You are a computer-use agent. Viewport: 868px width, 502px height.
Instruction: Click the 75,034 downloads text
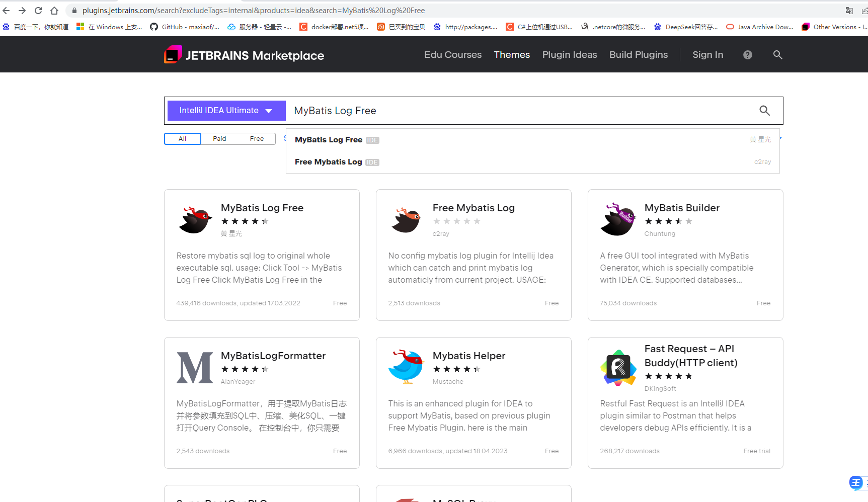point(628,303)
